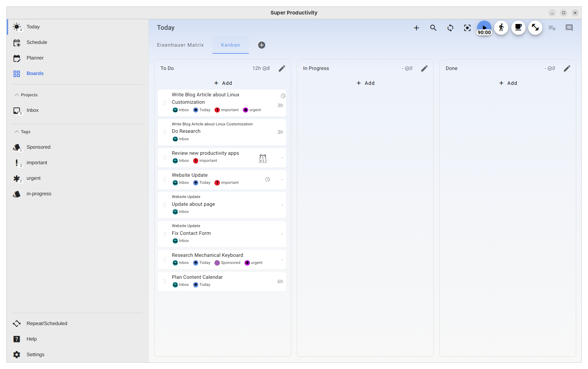Image resolution: width=588 pixels, height=369 pixels.
Task: Edit the In Progress column pencil icon
Action: (x=425, y=69)
